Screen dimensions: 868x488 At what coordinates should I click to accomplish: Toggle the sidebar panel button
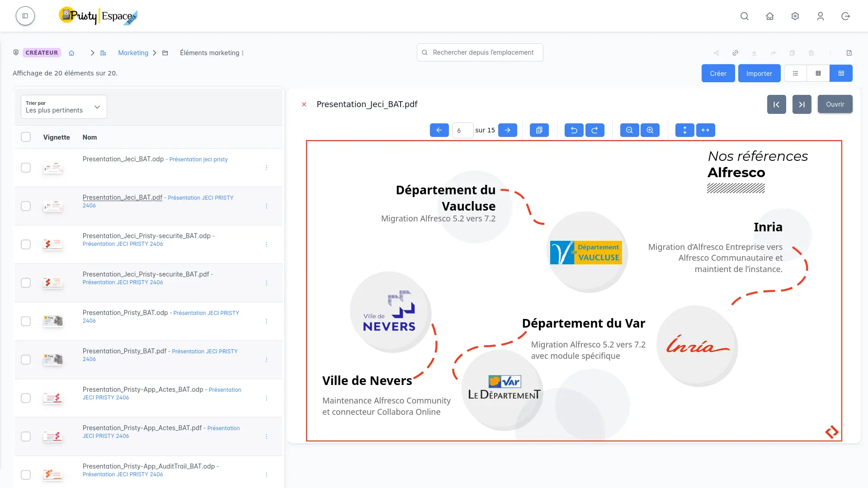pos(25,16)
